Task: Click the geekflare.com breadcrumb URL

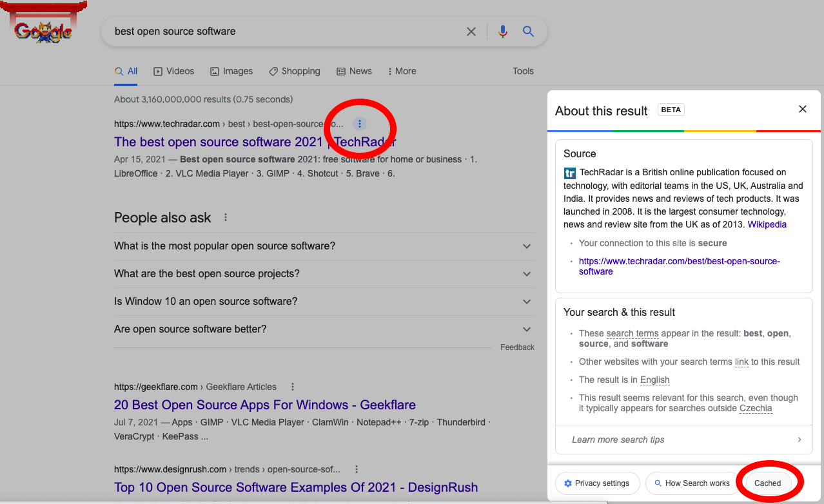Action: point(195,387)
